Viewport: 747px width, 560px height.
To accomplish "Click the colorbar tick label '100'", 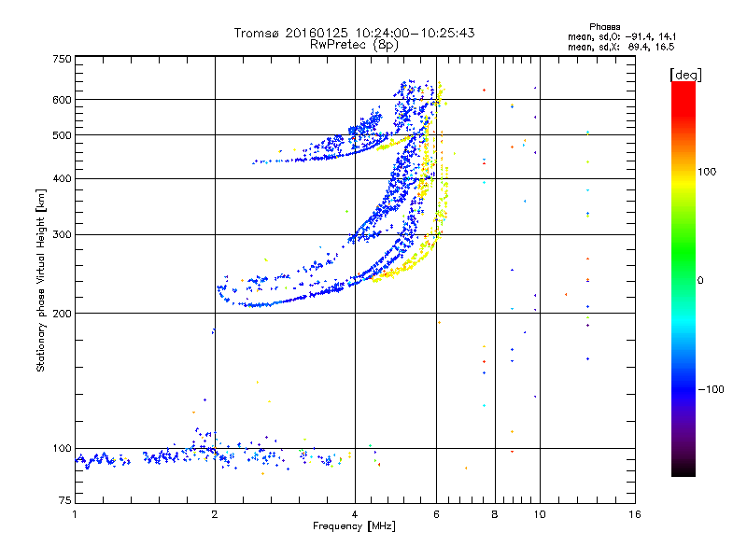I will (x=707, y=172).
